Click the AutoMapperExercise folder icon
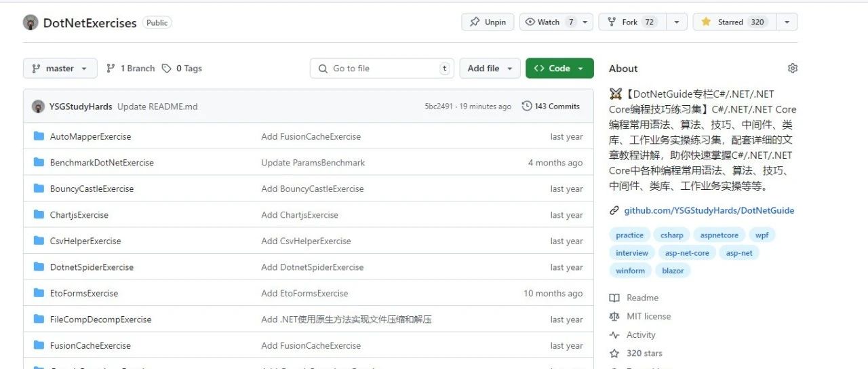 point(39,136)
